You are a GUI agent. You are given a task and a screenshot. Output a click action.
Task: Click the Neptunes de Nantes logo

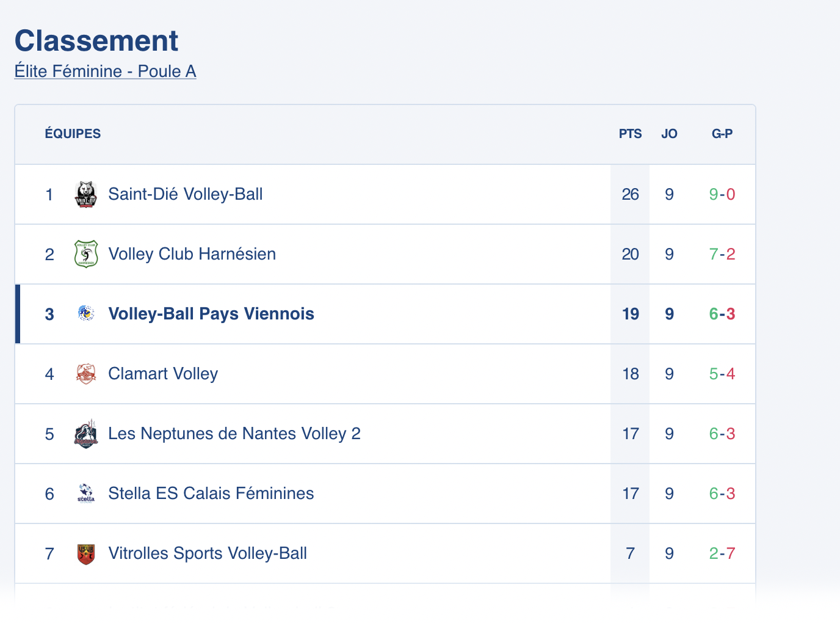[x=86, y=434]
